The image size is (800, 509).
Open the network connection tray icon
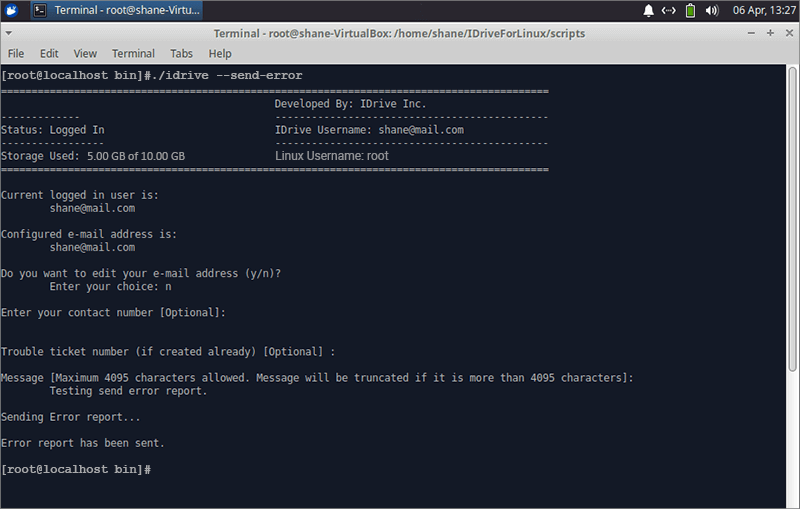click(x=668, y=10)
